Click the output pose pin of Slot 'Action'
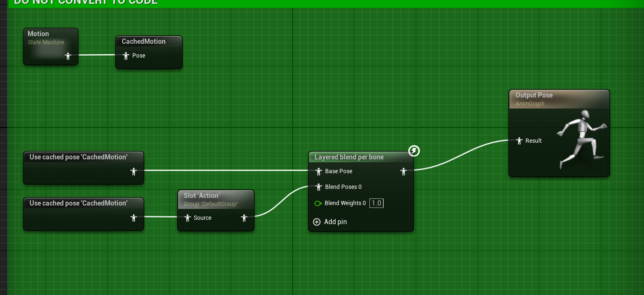Viewport: 644px width, 295px height. [244, 218]
